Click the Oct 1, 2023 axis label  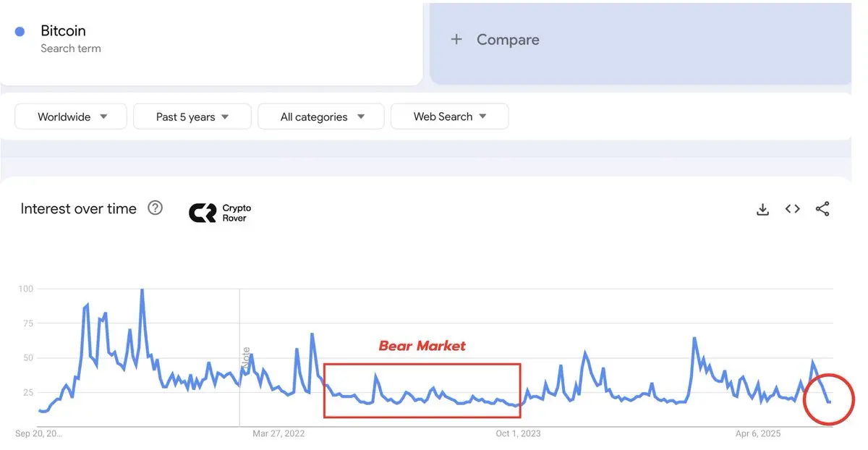click(518, 433)
